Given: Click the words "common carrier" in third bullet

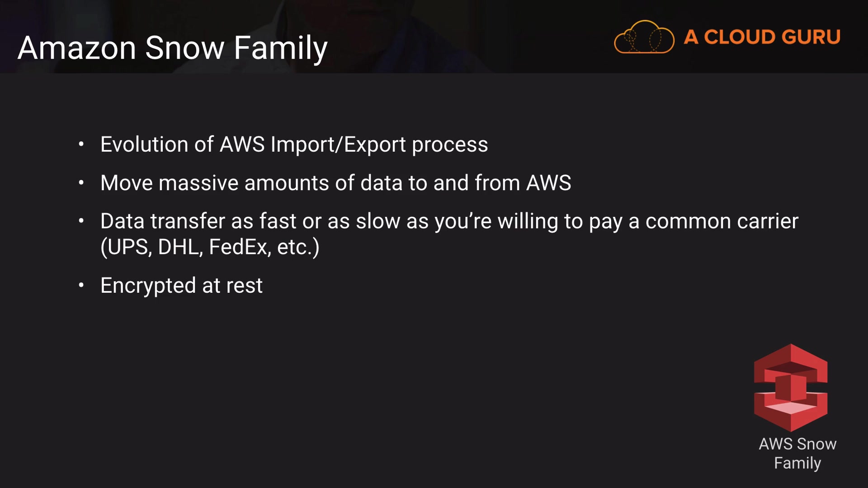Looking at the screenshot, I should (722, 221).
